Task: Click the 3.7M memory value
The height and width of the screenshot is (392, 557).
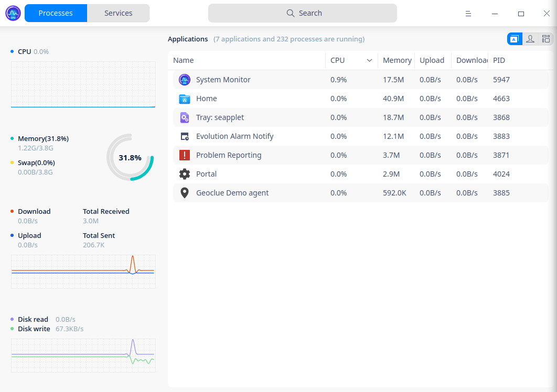Action: click(391, 155)
